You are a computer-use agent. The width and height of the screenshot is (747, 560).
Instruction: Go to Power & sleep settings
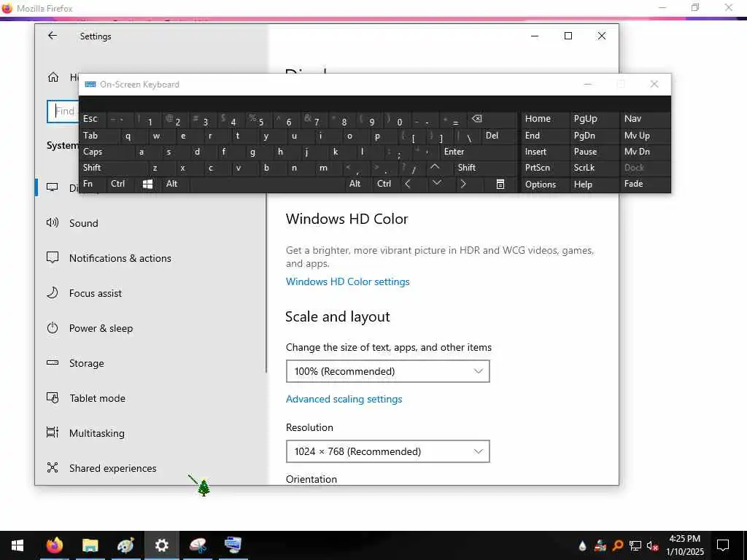point(101,328)
